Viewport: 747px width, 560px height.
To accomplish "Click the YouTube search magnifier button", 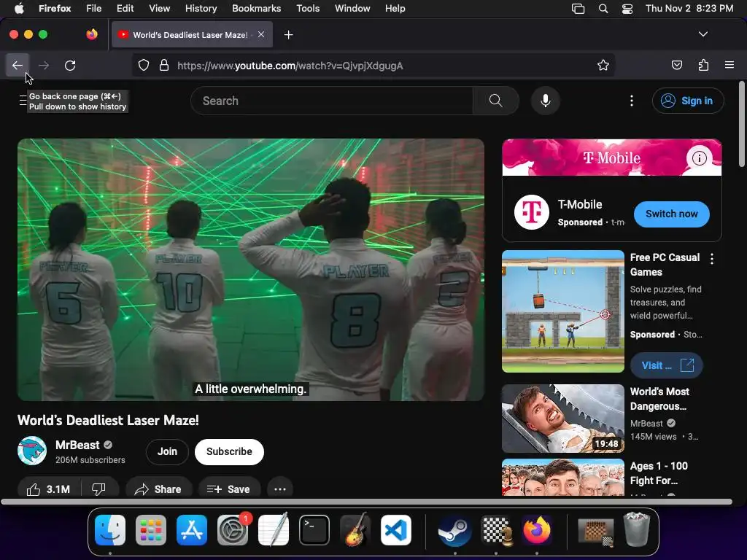I will pos(496,101).
